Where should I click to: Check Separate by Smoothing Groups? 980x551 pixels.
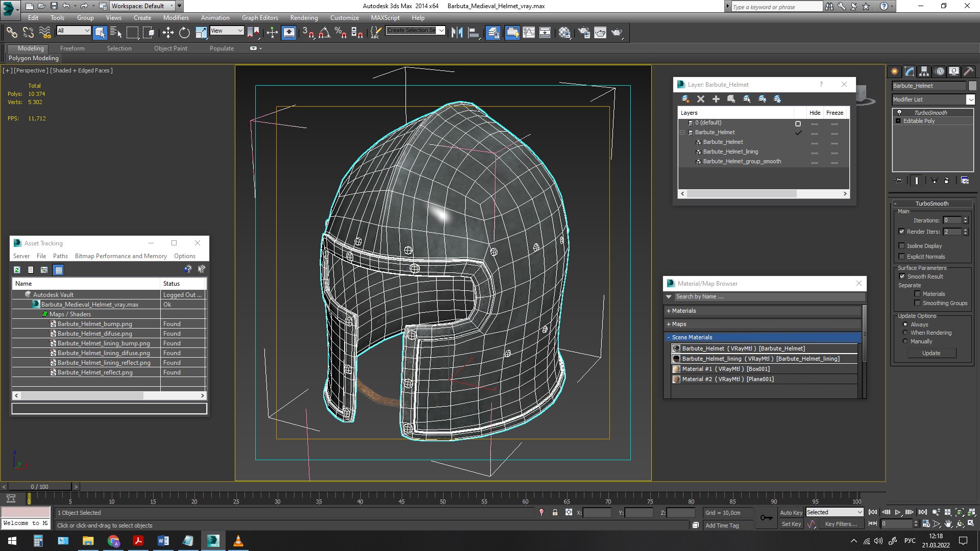coord(917,303)
